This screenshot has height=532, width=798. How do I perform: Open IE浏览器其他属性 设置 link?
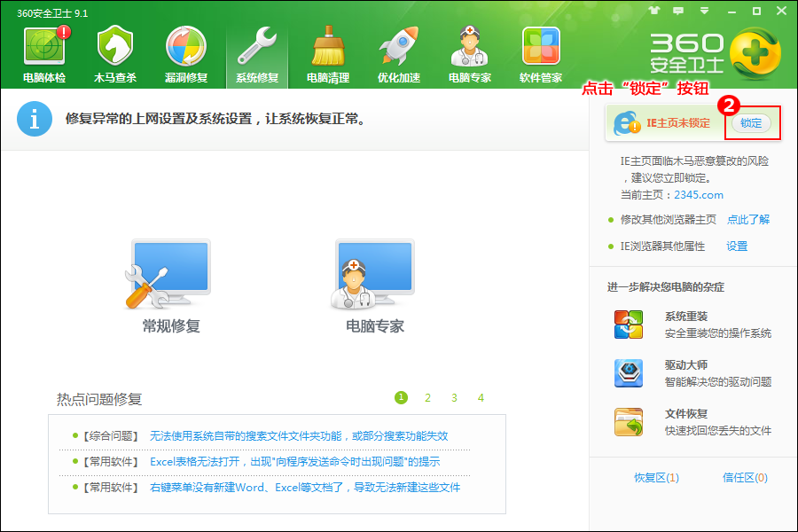point(737,246)
